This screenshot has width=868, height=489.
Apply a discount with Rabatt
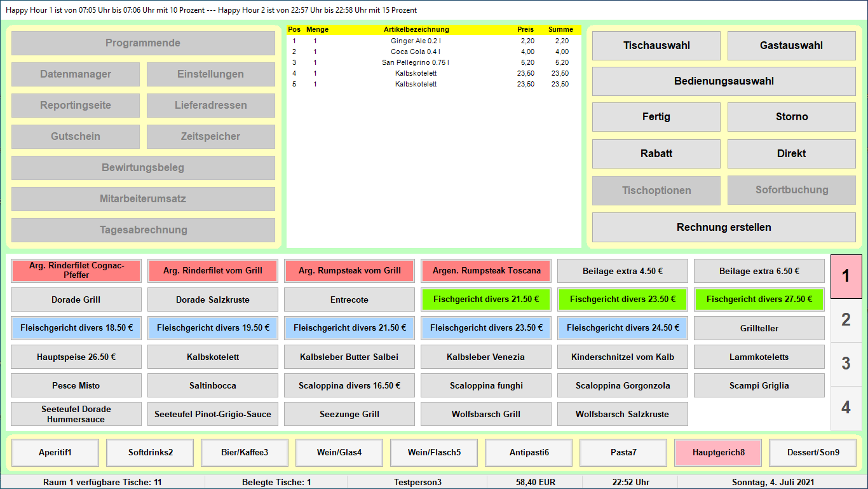656,154
